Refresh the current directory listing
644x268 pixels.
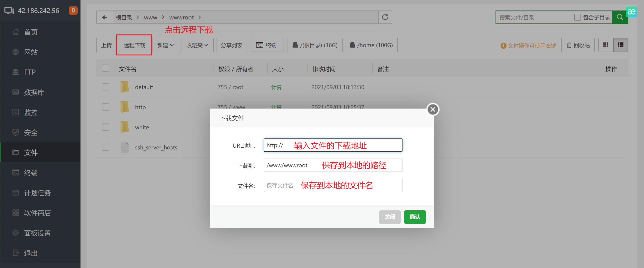click(x=385, y=17)
